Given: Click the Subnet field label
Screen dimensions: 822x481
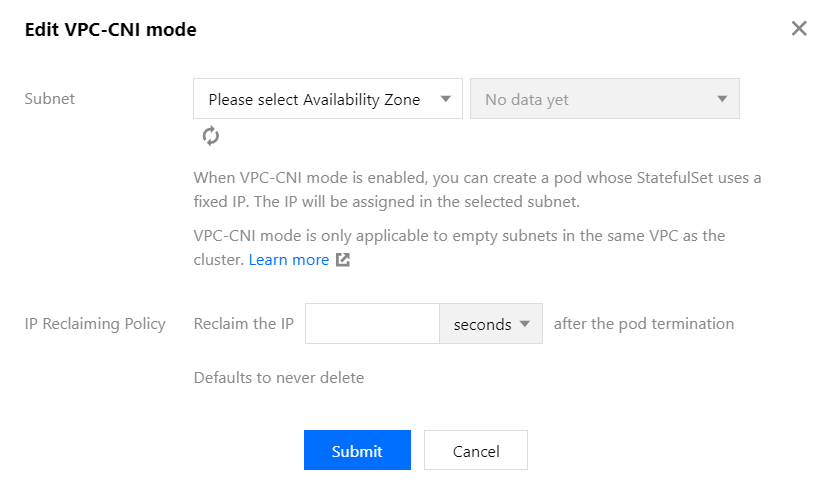Looking at the screenshot, I should (x=50, y=99).
